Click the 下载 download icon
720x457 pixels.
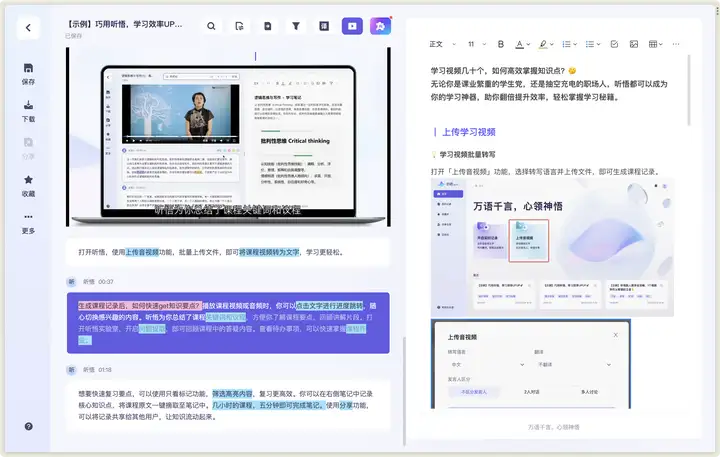(x=28, y=110)
